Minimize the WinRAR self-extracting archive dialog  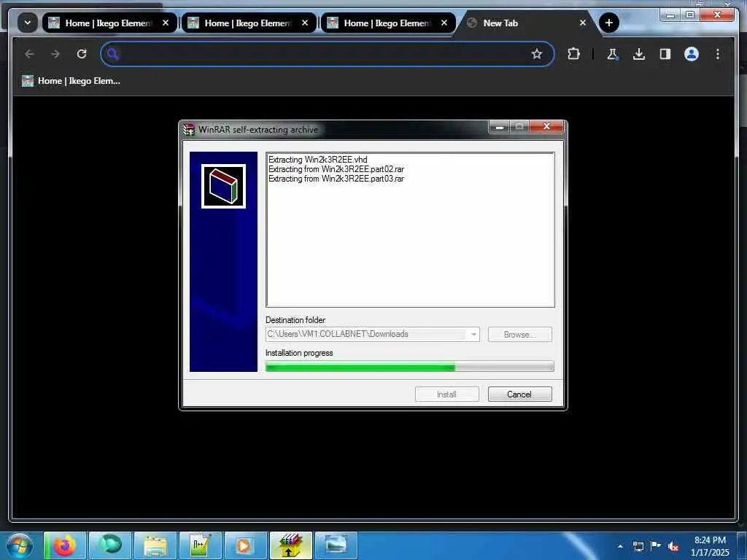(x=499, y=127)
